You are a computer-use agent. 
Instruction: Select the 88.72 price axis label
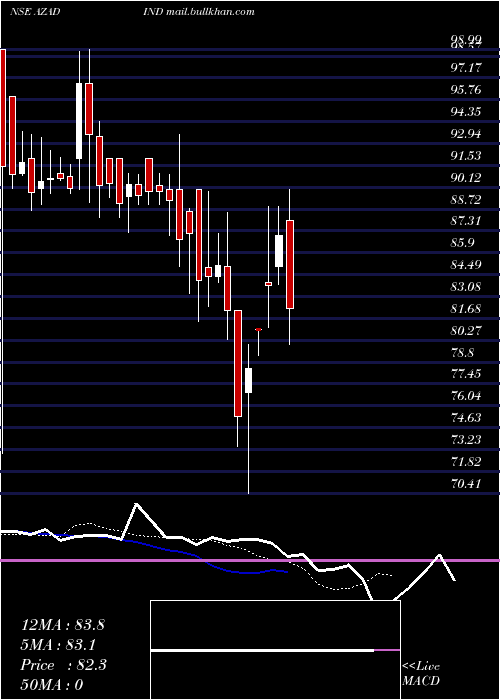click(466, 200)
